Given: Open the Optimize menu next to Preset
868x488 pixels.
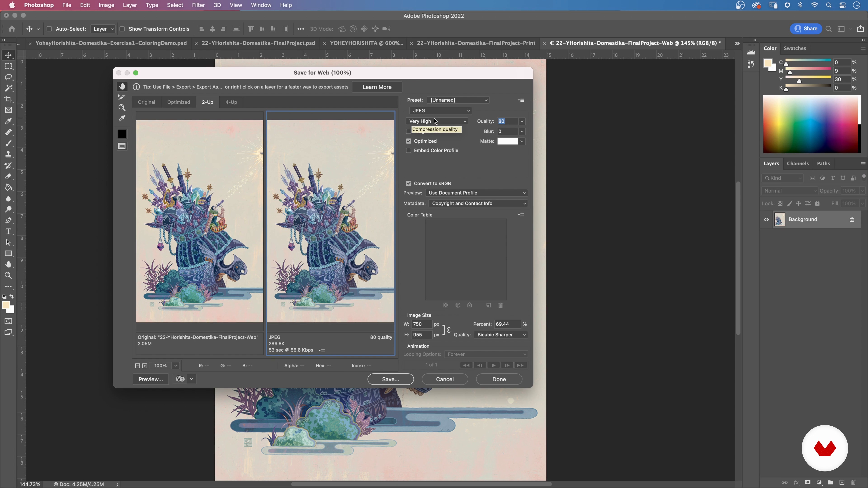Looking at the screenshot, I should click(521, 100).
